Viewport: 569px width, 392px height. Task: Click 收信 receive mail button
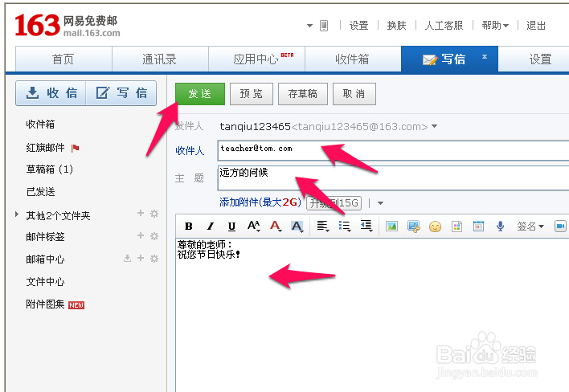(x=51, y=93)
